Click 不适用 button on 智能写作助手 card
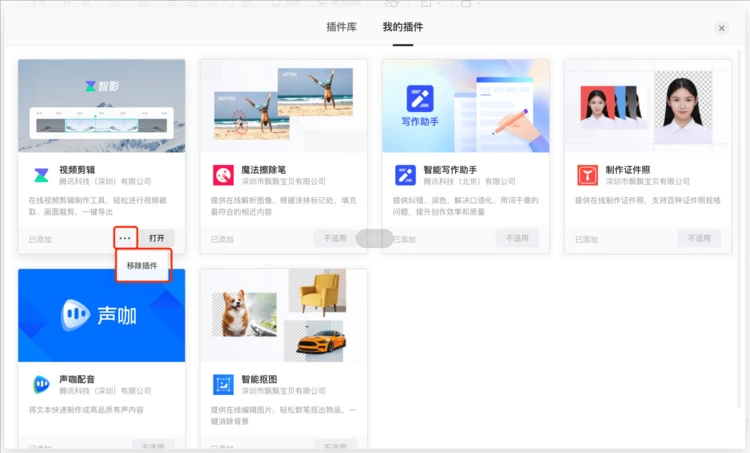This screenshot has height=453, width=750. coord(517,239)
